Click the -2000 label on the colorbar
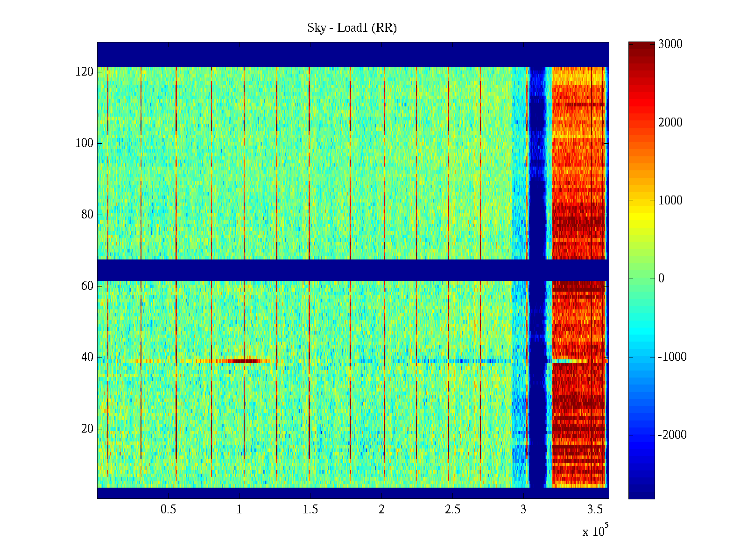Viewport: 747px width, 560px height. pos(672,435)
